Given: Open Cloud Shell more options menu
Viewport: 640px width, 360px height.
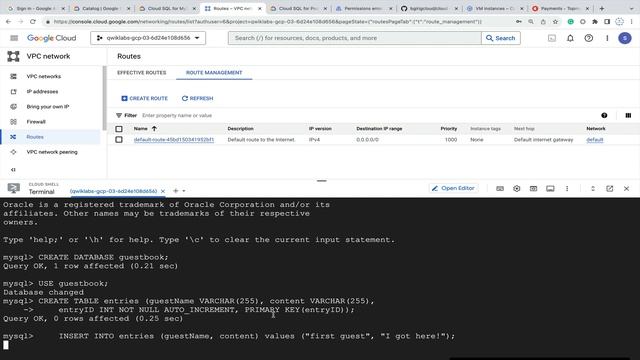Looking at the screenshot, I should (567, 189).
